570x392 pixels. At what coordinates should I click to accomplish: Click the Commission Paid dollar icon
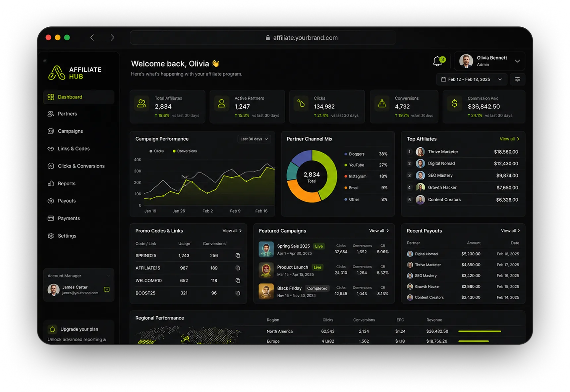[455, 104]
